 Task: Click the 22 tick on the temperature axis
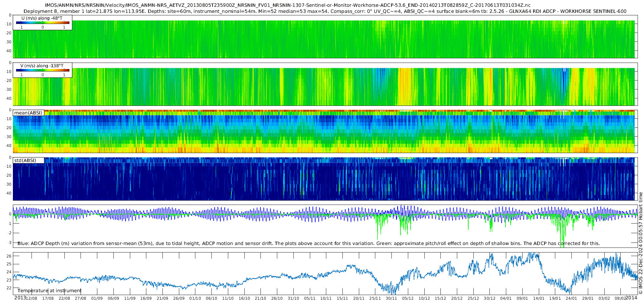[9, 288]
